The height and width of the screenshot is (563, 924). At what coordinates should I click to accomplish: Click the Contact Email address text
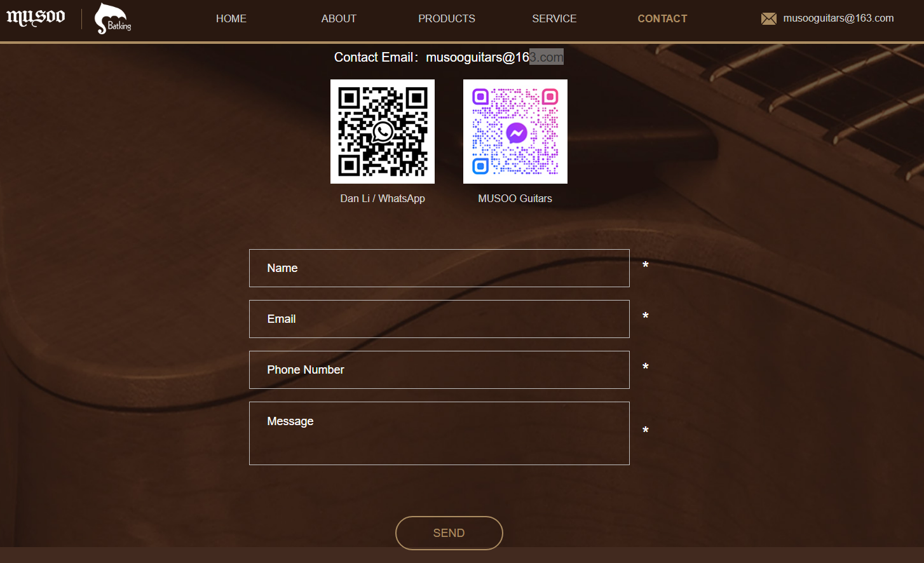494,57
